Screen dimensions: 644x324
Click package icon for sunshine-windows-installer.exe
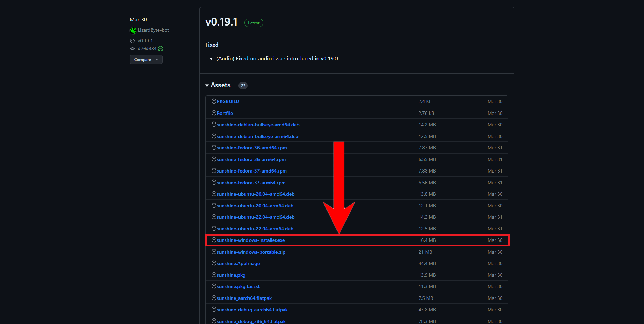point(214,240)
